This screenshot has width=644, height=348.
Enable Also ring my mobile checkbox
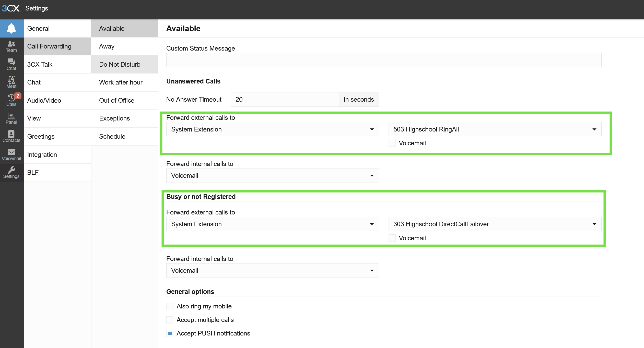pos(170,306)
